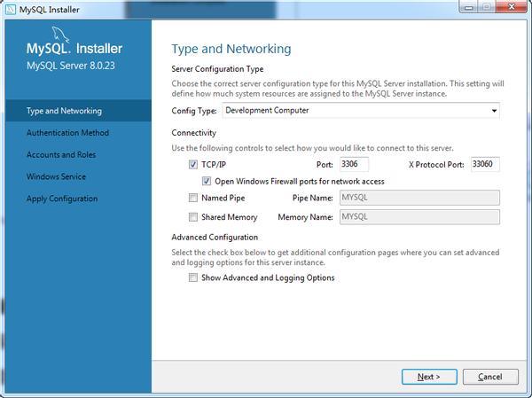Click the MySQL Server 8.0.23 text
532x398 pixels.
(x=71, y=66)
